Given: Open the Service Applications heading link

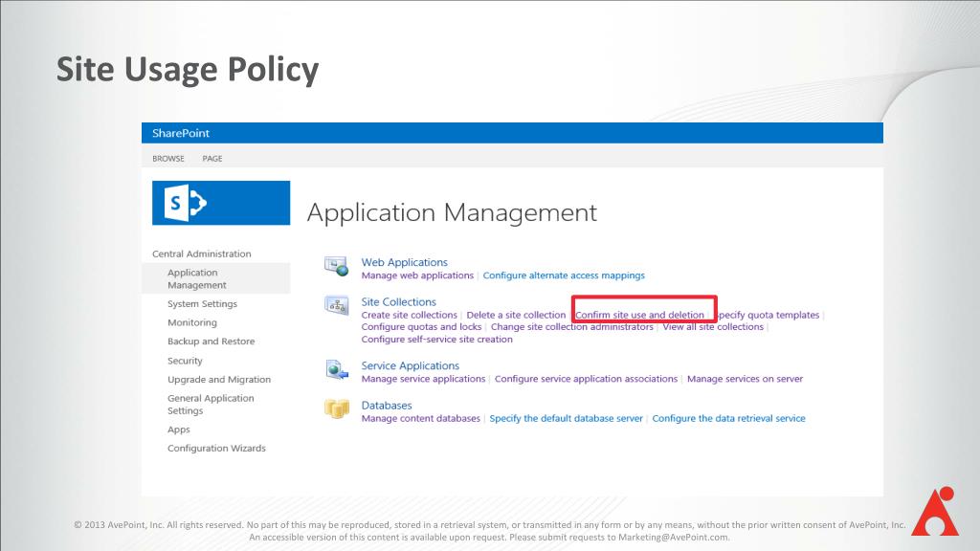Looking at the screenshot, I should click(x=410, y=365).
